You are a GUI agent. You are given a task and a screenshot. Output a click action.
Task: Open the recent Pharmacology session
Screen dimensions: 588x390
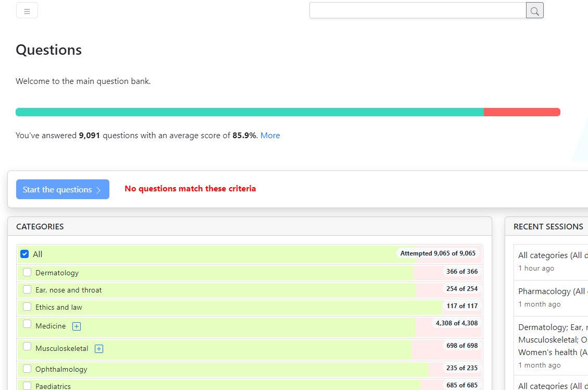tap(552, 291)
